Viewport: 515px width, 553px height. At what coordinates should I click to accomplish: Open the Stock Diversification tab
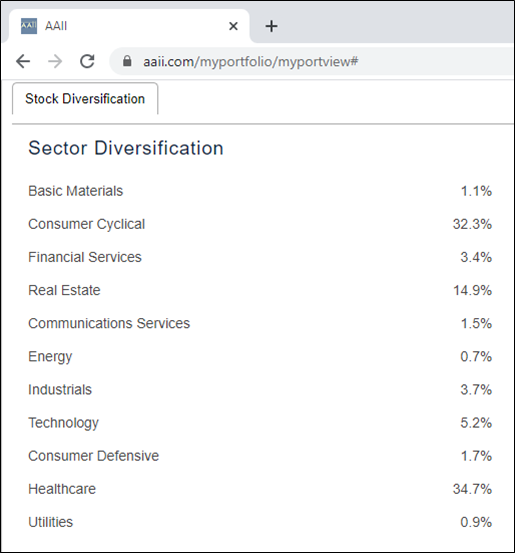point(85,99)
